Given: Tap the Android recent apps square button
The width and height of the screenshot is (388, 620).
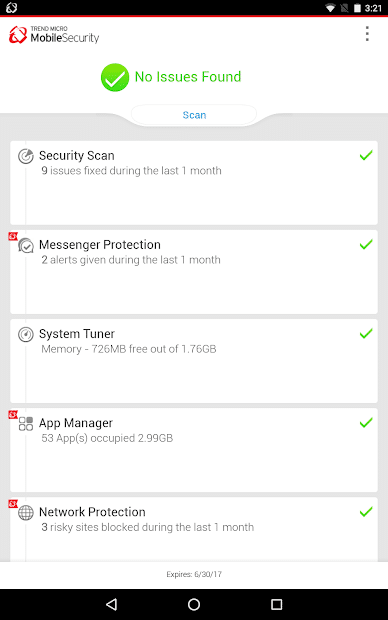Looking at the screenshot, I should [276, 604].
